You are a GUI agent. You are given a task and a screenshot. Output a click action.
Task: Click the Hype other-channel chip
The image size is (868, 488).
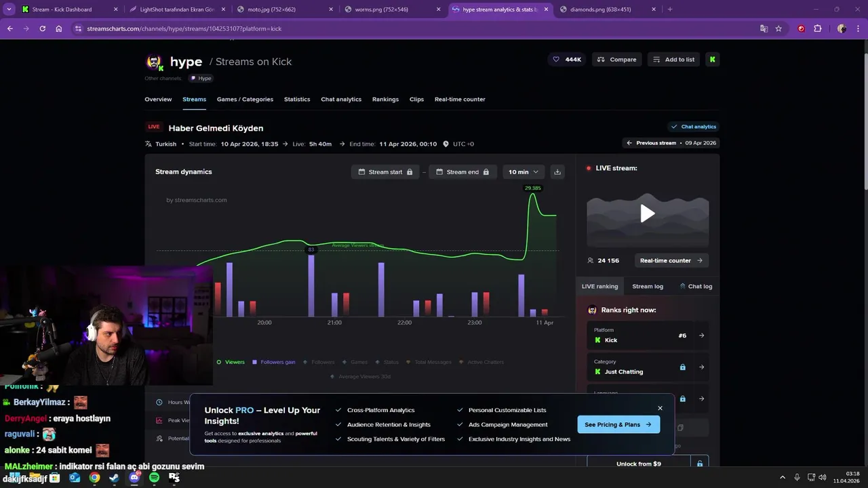pyautogui.click(x=201, y=78)
